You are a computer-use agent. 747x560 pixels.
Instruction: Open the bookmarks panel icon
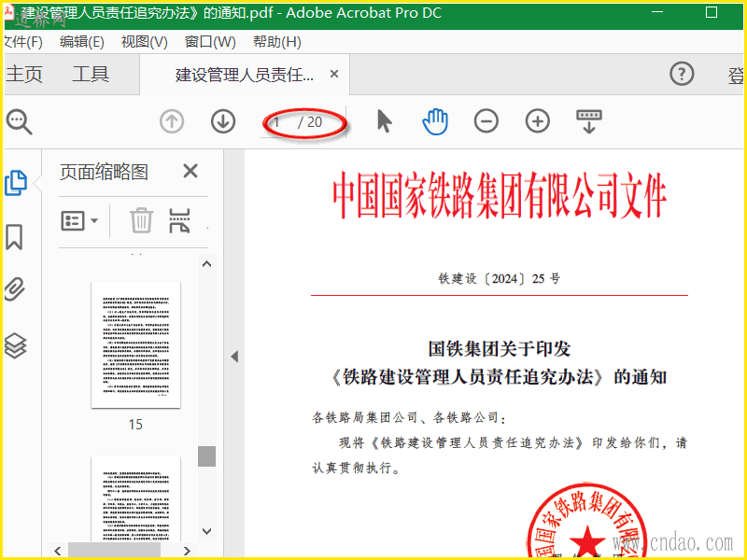click(14, 237)
